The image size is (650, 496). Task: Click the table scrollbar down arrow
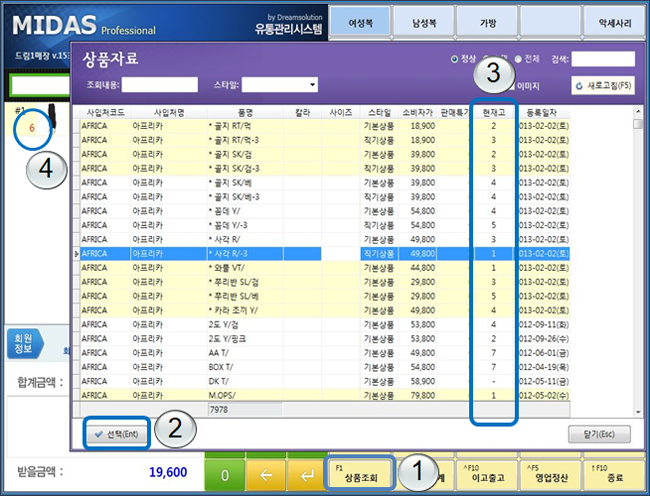pos(638,412)
